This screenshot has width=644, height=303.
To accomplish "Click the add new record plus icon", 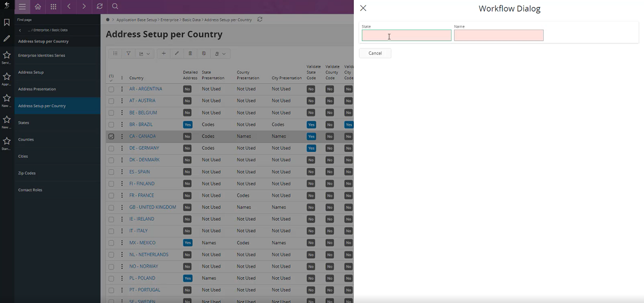I will [163, 53].
